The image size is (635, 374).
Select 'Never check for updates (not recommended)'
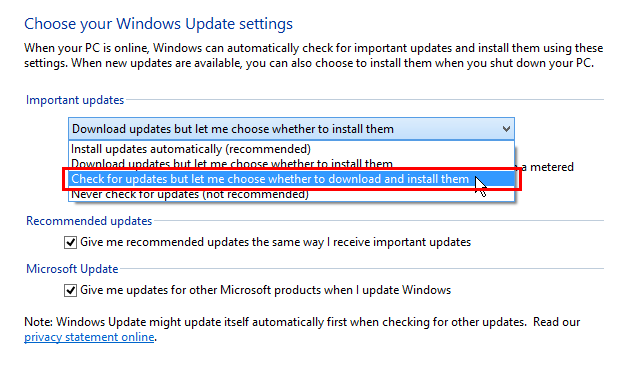tap(291, 195)
